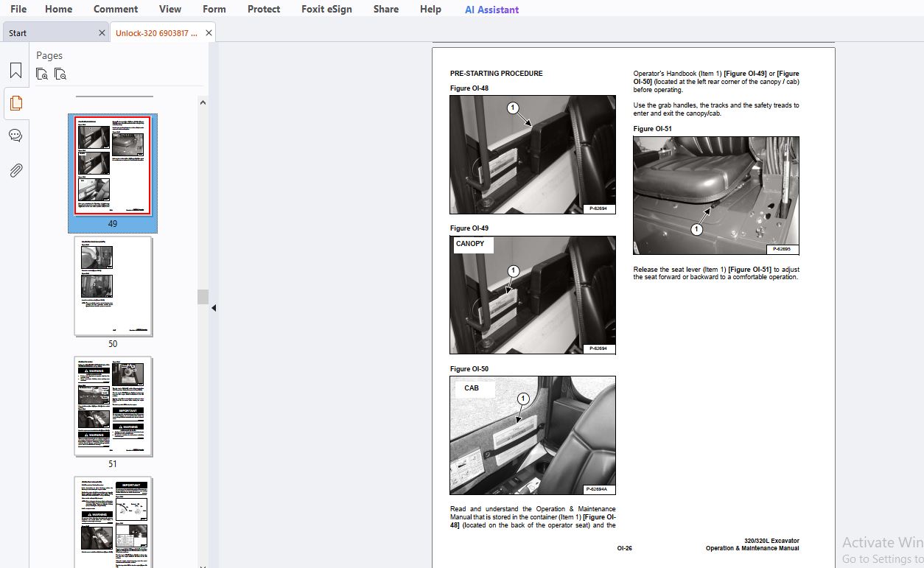
Task: Open the Help menu
Action: (430, 9)
